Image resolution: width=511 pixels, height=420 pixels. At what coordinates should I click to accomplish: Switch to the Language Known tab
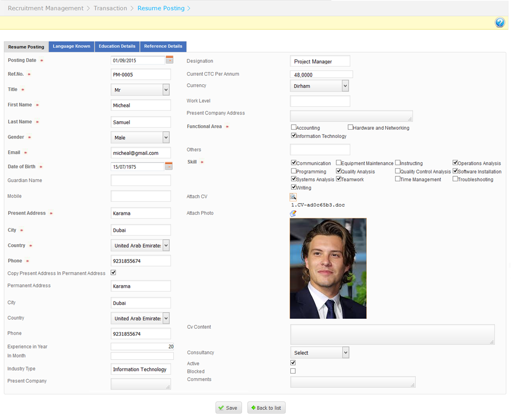coord(72,46)
